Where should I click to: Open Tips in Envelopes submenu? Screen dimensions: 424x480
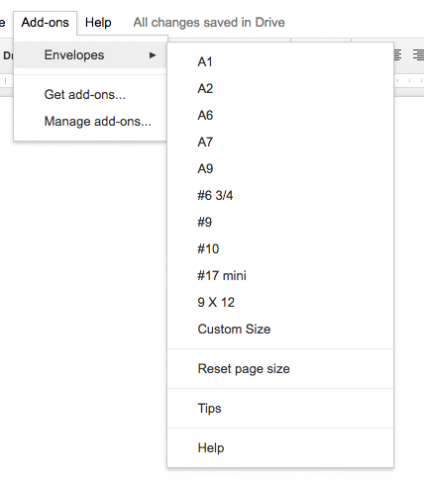280,408
